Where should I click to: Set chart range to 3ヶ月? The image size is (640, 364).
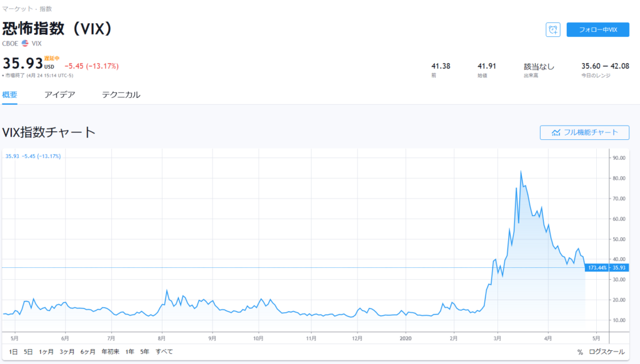pos(67,352)
